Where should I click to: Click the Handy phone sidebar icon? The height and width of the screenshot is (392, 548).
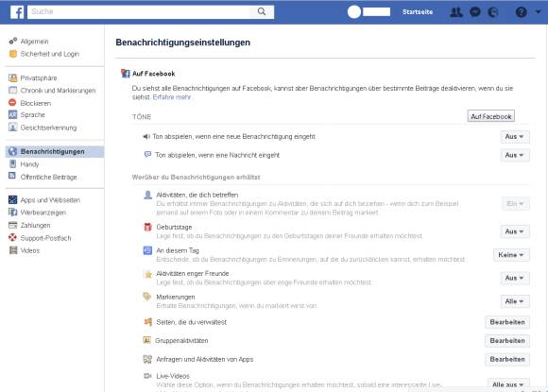coord(12,163)
